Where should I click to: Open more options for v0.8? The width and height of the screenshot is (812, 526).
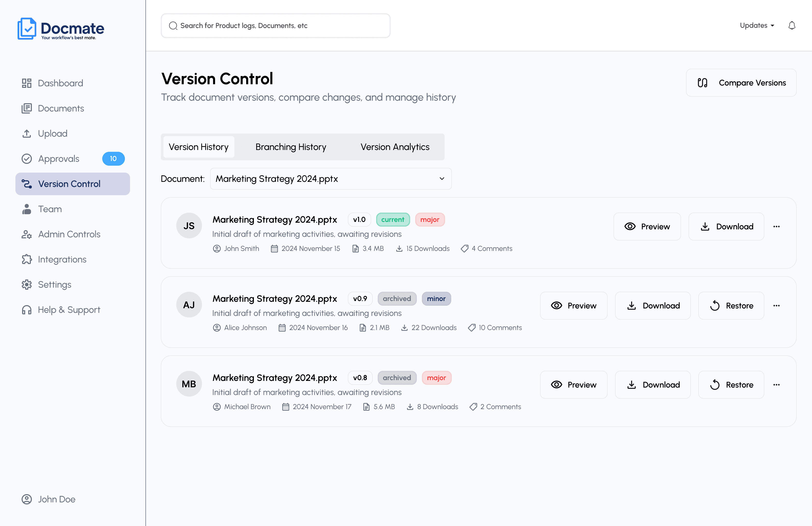coord(777,385)
